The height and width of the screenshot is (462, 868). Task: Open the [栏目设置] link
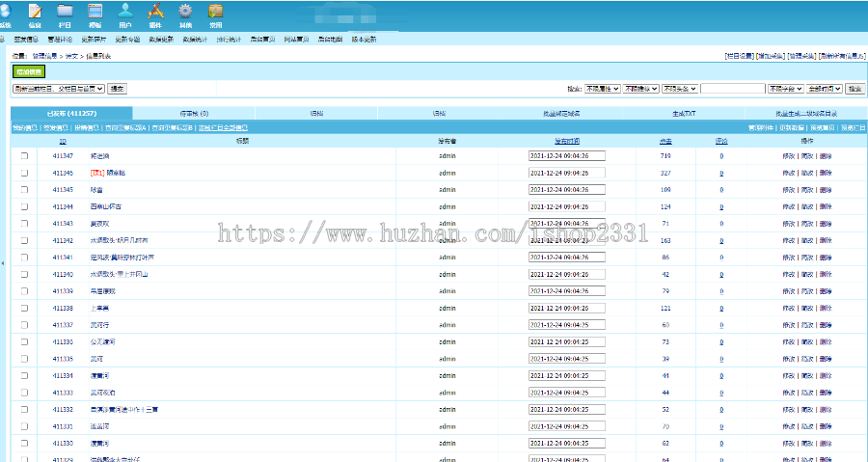(740, 56)
